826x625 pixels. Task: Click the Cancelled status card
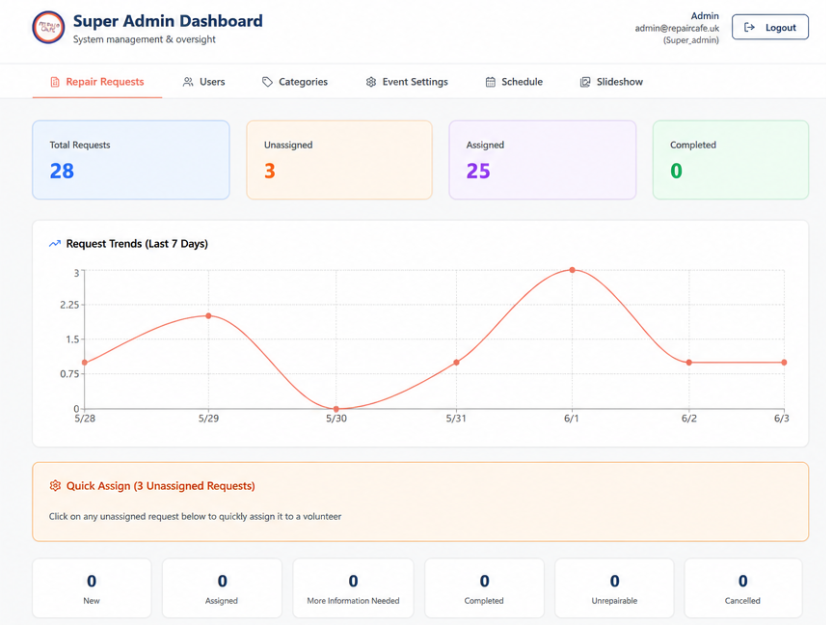(x=743, y=588)
